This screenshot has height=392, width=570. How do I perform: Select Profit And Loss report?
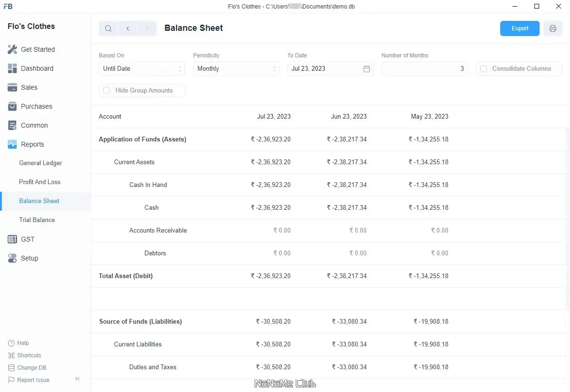coord(39,182)
